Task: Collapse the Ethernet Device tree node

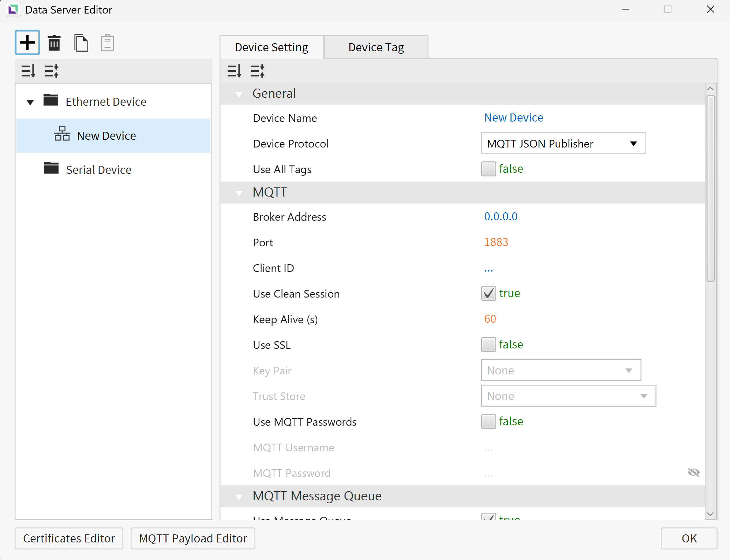Action: [x=30, y=102]
